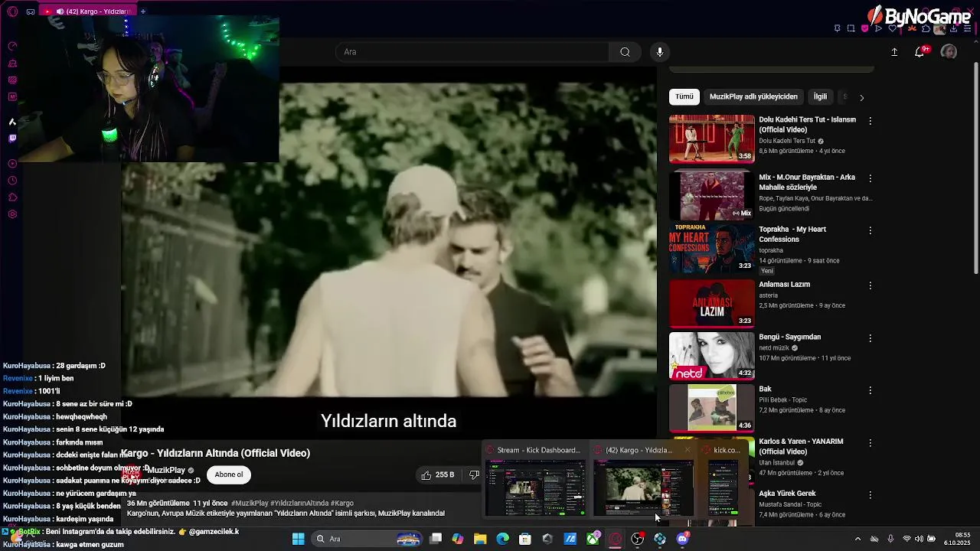This screenshot has width=980, height=551.
Task: Select the Tümü filter chip
Action: tap(684, 96)
